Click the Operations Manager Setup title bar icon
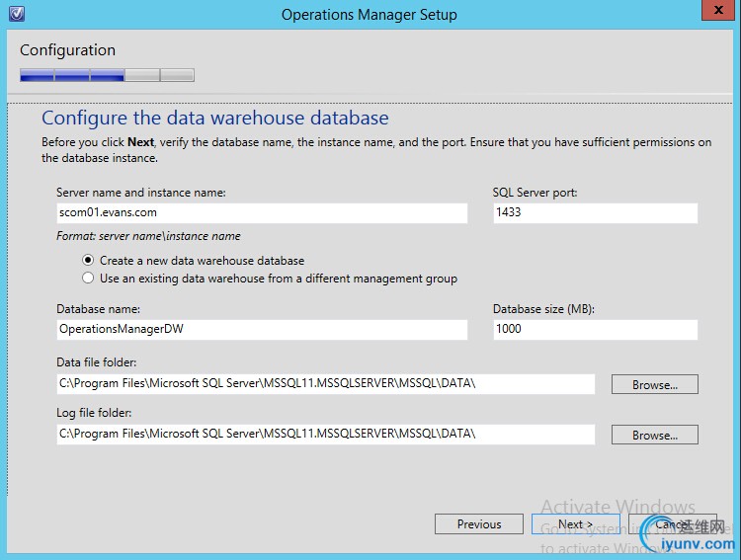The height and width of the screenshot is (560, 741). 17,14
